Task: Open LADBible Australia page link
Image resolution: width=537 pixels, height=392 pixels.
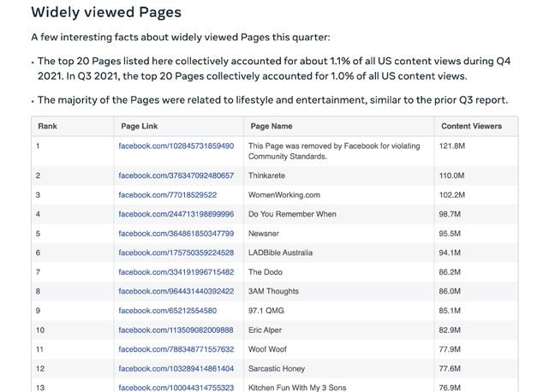Action: [x=176, y=253]
